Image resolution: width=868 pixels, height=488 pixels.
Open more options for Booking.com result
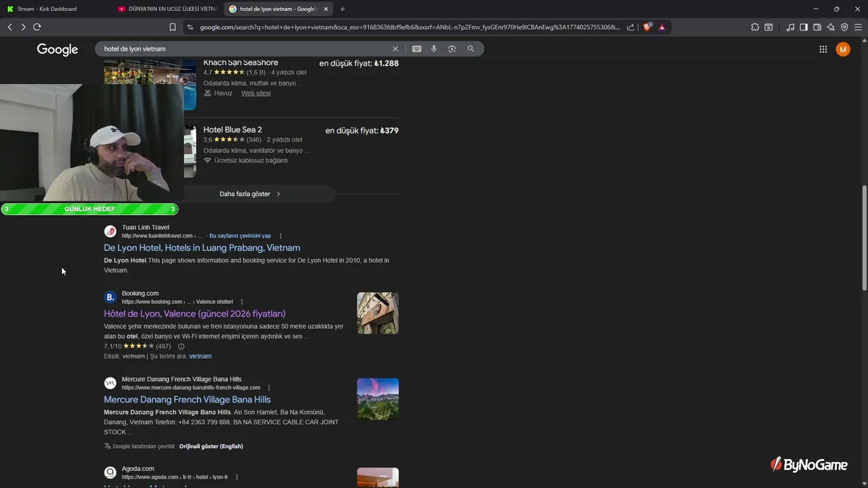coord(242,302)
